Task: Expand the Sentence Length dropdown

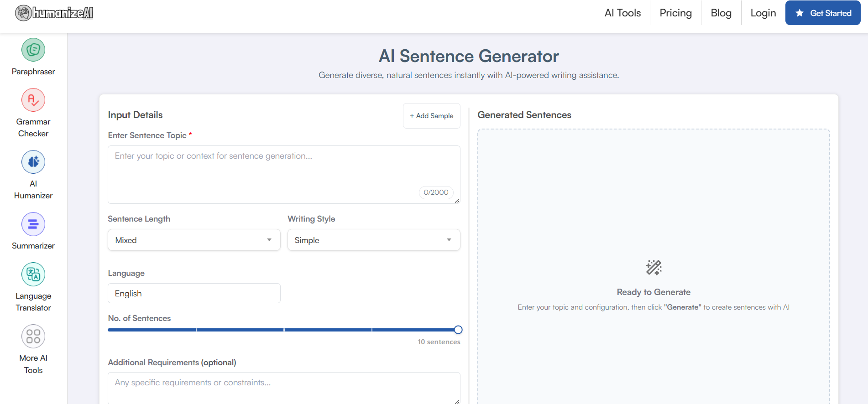Action: pyautogui.click(x=194, y=240)
